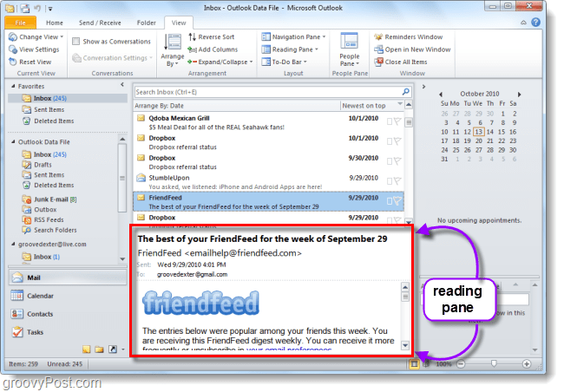Viewport: 564px width, 392px height.
Task: Click Open in New Window
Action: (412, 49)
